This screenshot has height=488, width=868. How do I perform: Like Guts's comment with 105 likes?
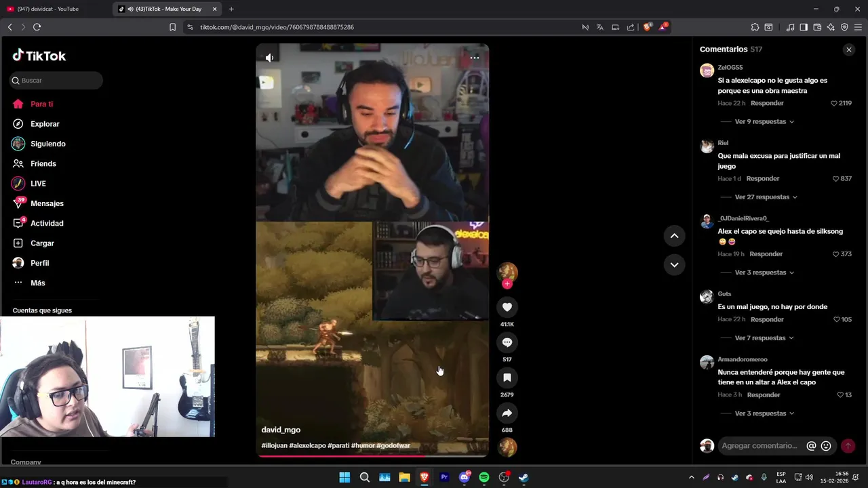(x=835, y=320)
